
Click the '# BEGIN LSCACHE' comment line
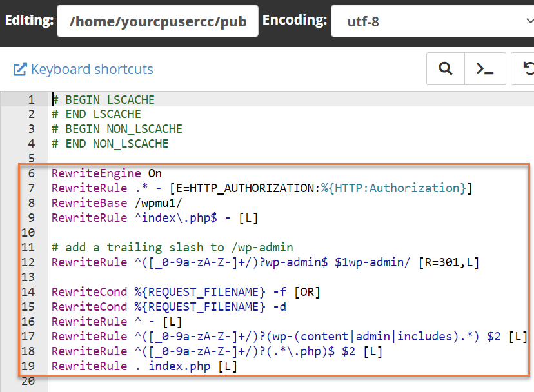click(x=103, y=100)
